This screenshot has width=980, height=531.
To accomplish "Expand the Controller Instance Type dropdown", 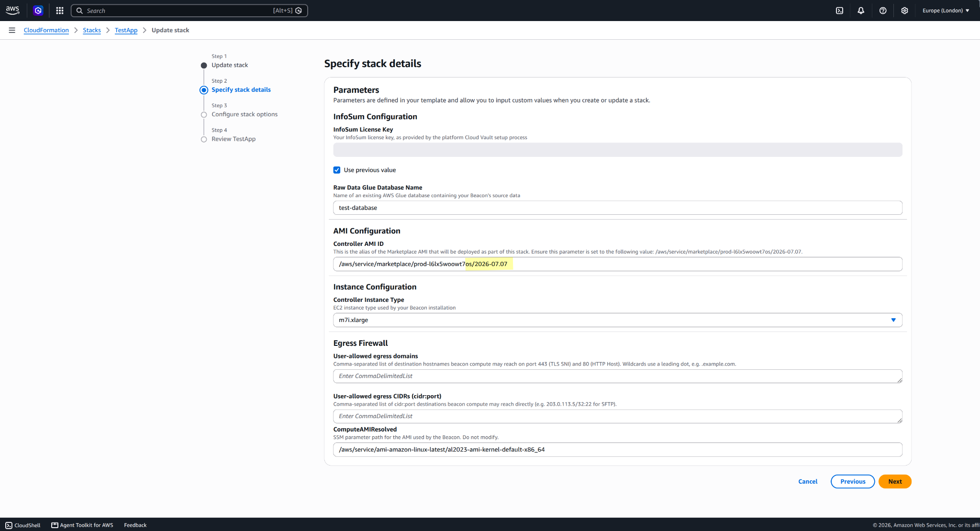I will pos(618,320).
